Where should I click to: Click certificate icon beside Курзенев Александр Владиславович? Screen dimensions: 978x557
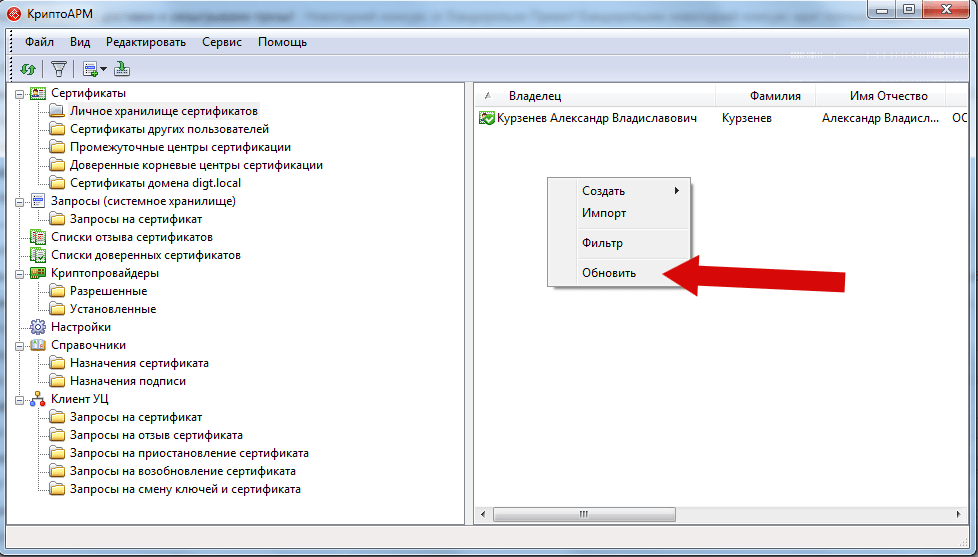487,118
